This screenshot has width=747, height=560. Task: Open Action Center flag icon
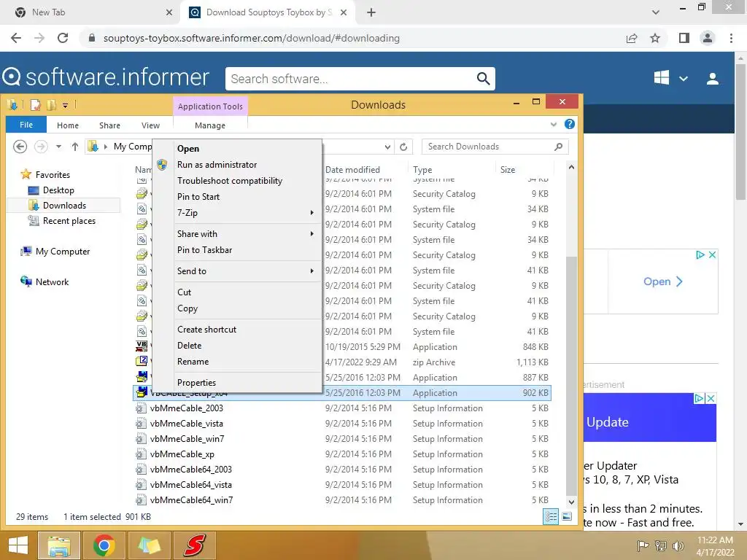643,545
